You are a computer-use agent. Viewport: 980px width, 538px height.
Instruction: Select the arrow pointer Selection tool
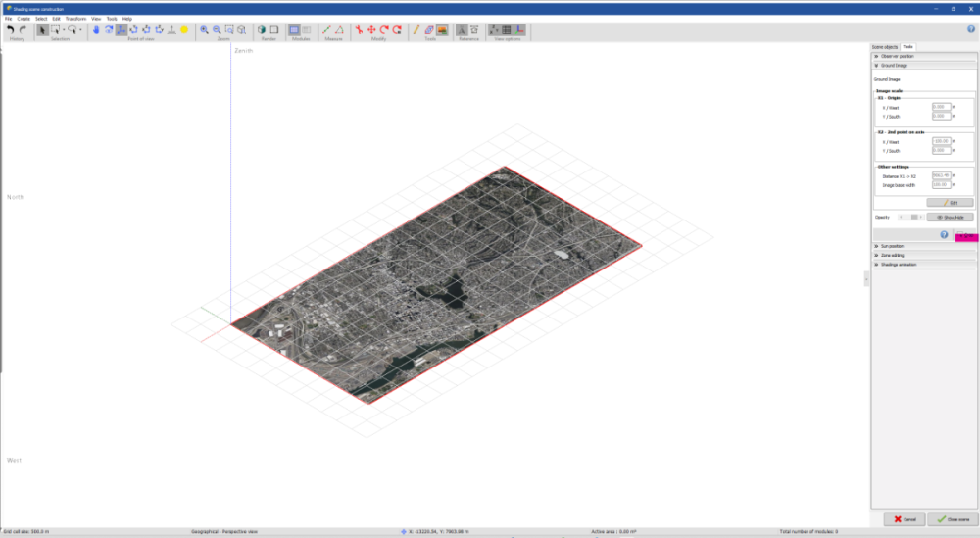click(42, 29)
